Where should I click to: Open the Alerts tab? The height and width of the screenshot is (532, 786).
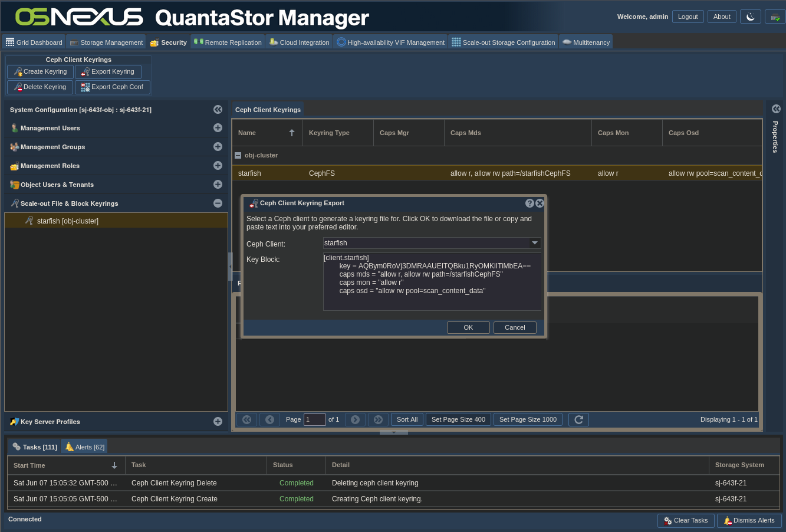(x=84, y=447)
